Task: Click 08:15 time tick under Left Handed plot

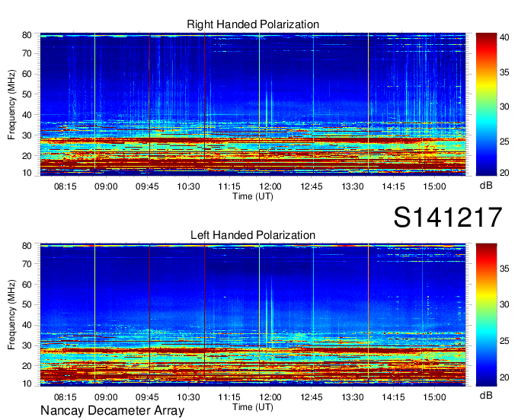Action: [x=65, y=397]
